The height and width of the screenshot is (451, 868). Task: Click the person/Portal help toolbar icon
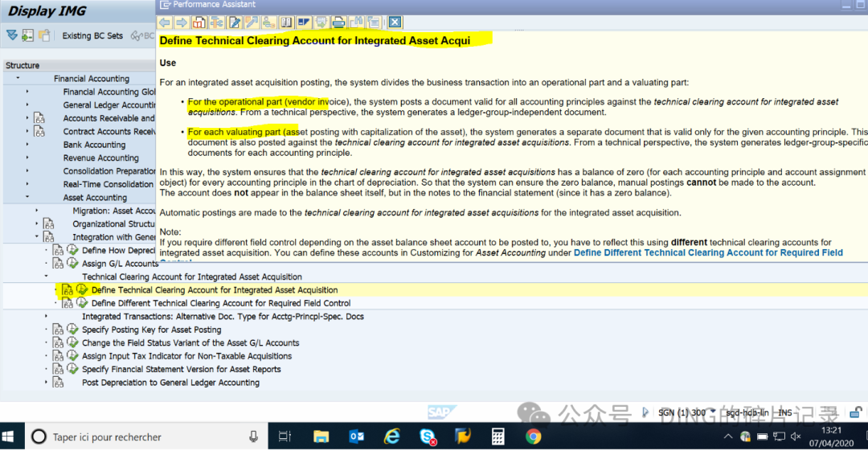pyautogui.click(x=269, y=23)
